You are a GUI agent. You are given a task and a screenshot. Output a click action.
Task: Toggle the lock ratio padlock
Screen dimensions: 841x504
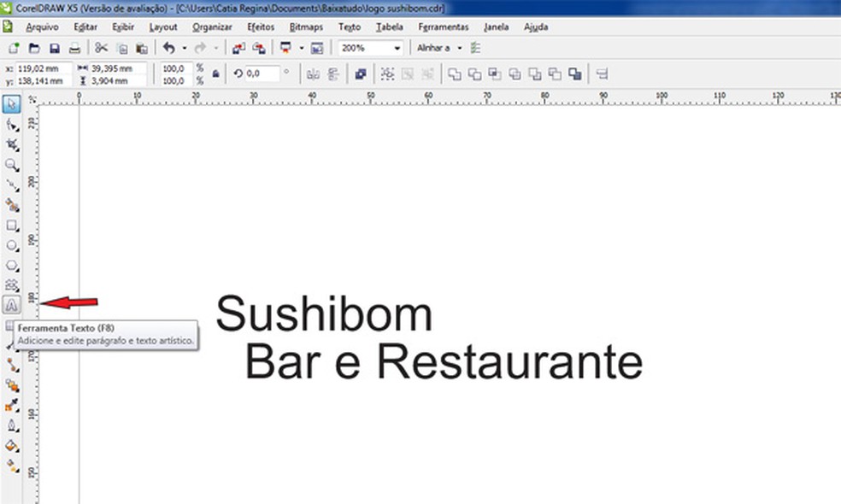tap(215, 74)
